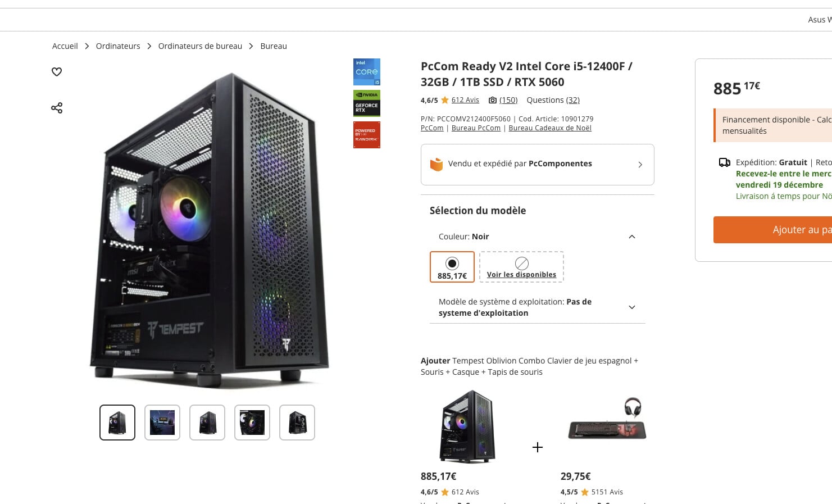Click the Intel Core i5 badge

pos(367,72)
